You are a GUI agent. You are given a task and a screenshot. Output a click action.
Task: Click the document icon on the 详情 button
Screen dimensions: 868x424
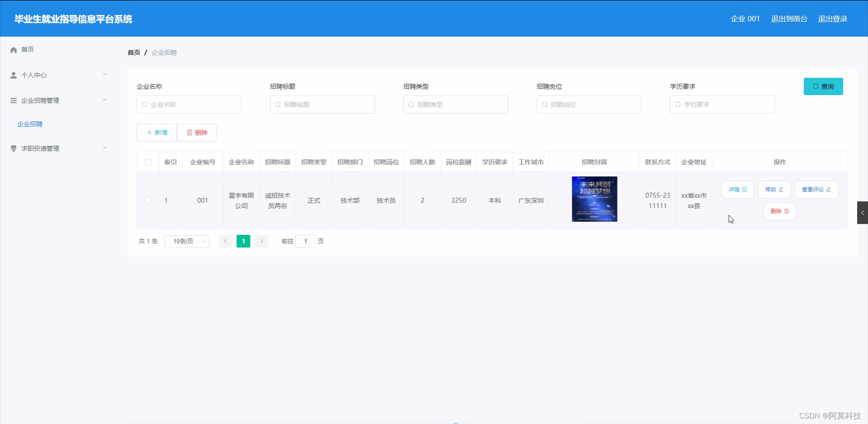745,190
